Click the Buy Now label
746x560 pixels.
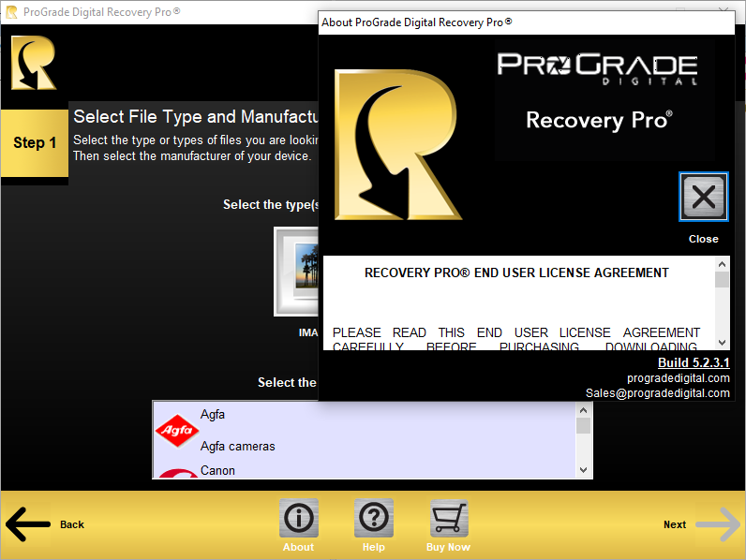coord(448,547)
